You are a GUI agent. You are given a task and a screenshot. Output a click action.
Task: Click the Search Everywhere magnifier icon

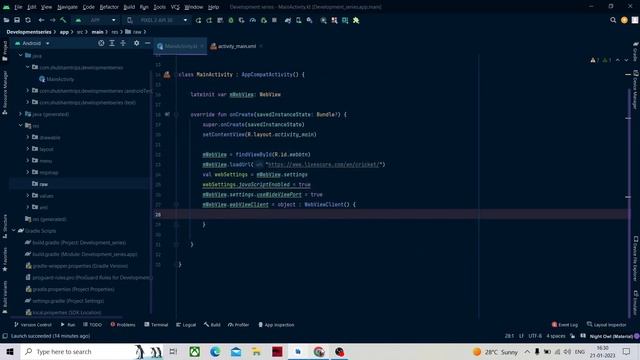pos(613,20)
